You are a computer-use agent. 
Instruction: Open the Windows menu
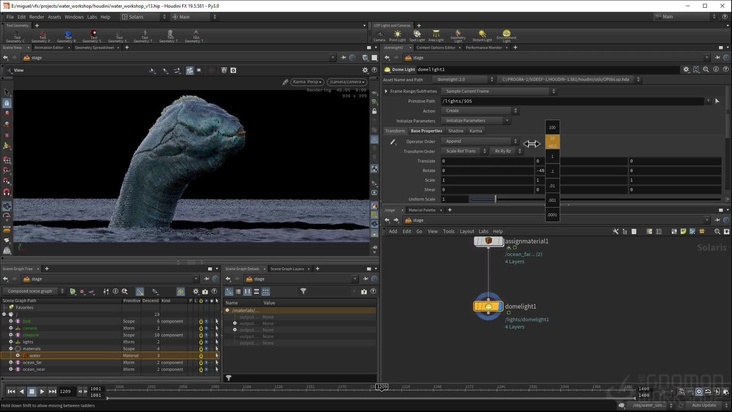[x=74, y=17]
